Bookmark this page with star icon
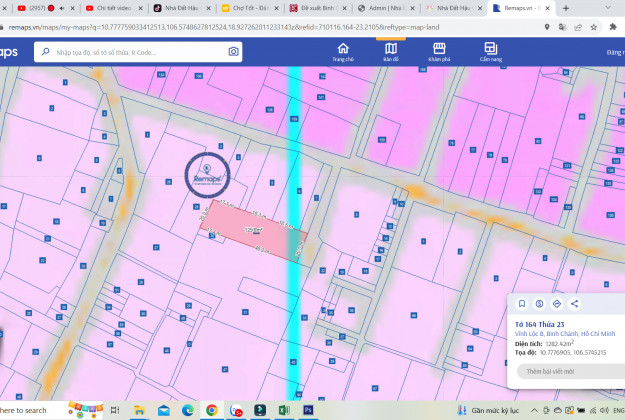 click(x=564, y=26)
